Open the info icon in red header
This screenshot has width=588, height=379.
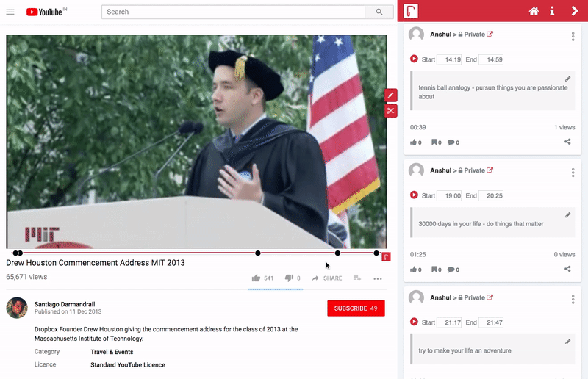(x=552, y=11)
